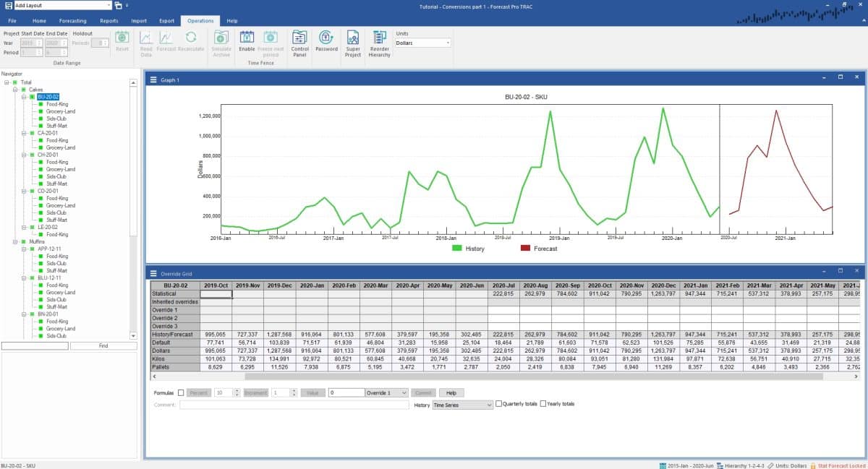868x469 pixels.
Task: Open the Override 1 dropdown
Action: click(386, 392)
